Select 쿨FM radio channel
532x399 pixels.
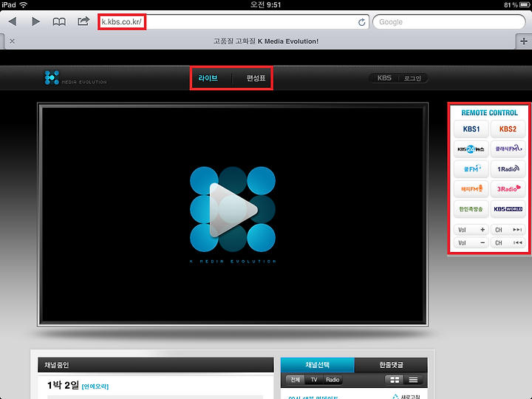(x=471, y=169)
